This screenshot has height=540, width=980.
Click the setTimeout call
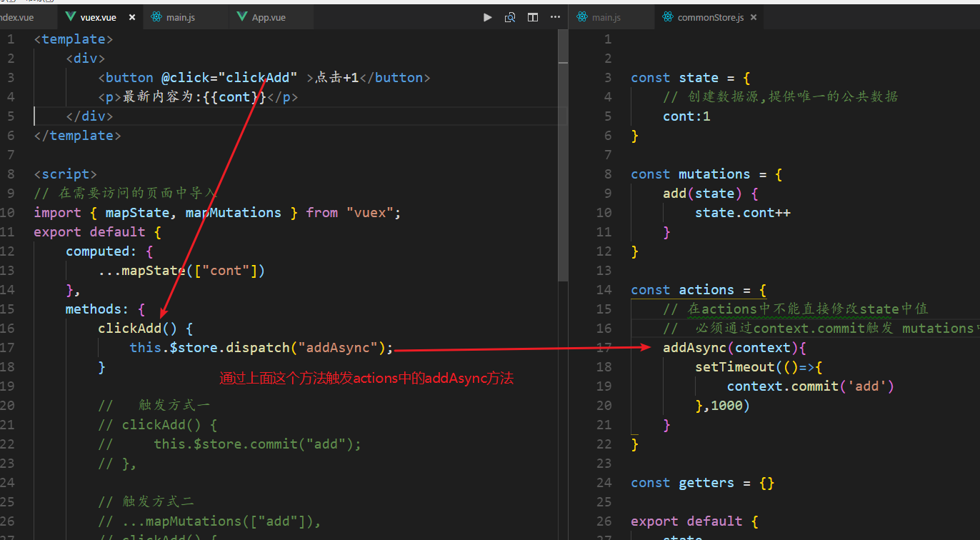[x=759, y=366]
